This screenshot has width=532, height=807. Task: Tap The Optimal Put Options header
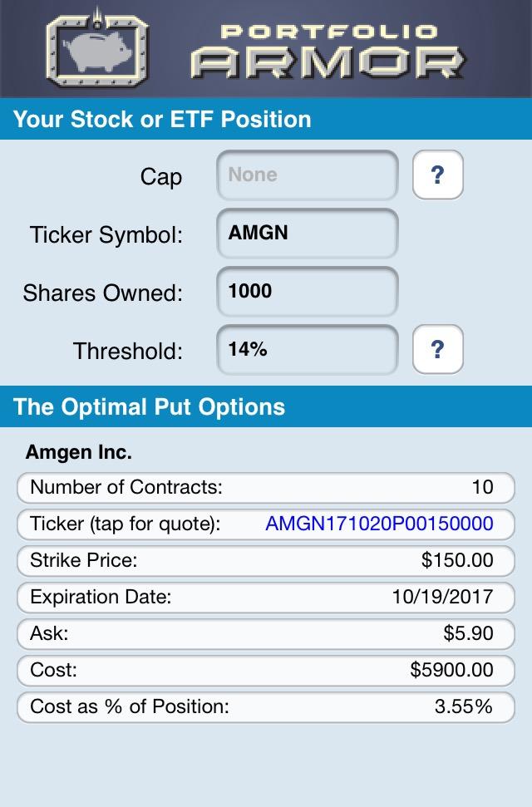click(x=266, y=406)
